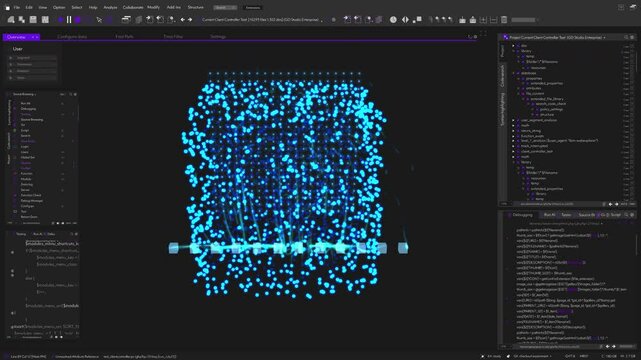Click the light-blue cube node at far right

tap(403, 248)
